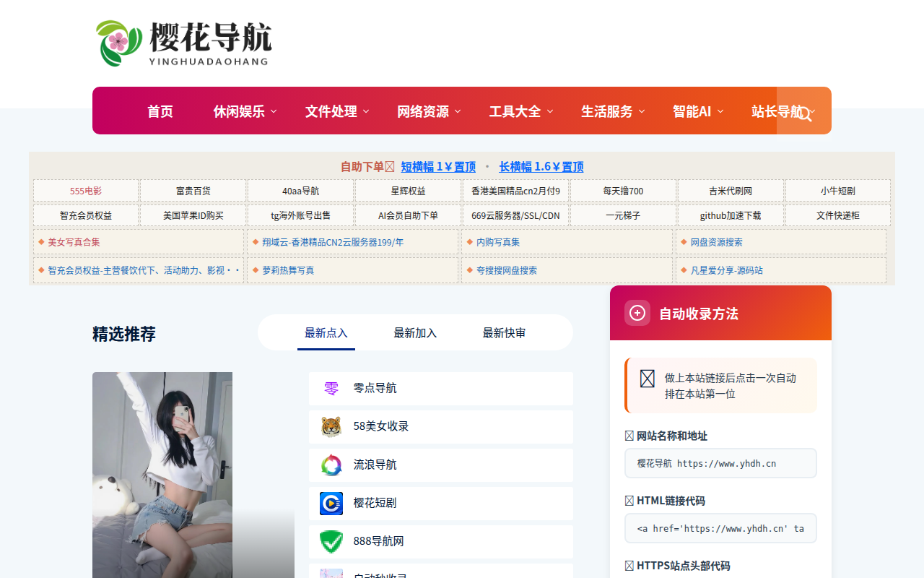Click the 888导航网 green check icon
The image size is (924, 578).
[331, 542]
